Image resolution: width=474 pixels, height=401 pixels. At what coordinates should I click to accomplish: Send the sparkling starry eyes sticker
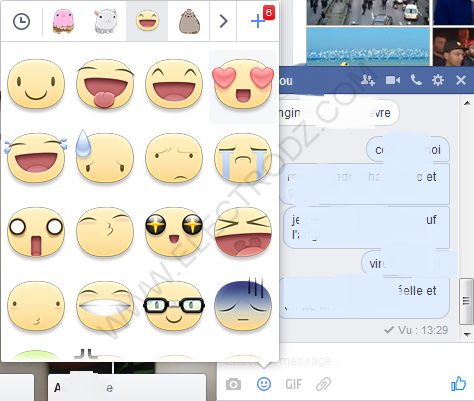pyautogui.click(x=174, y=232)
